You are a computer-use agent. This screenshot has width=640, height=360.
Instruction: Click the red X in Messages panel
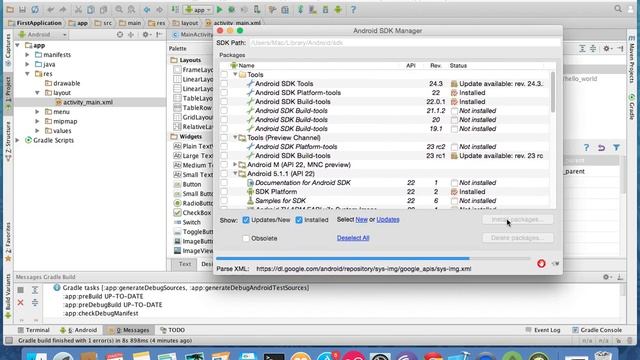20,302
